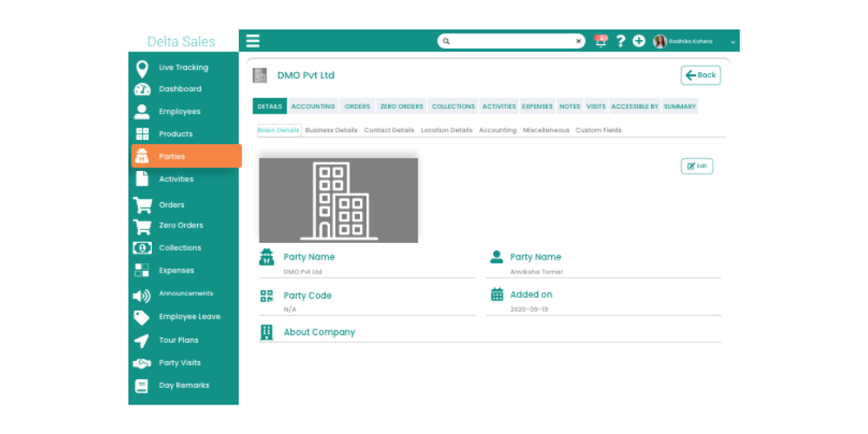Select Contact Details sub-tab
Screen dimensions: 868x434
389,130
